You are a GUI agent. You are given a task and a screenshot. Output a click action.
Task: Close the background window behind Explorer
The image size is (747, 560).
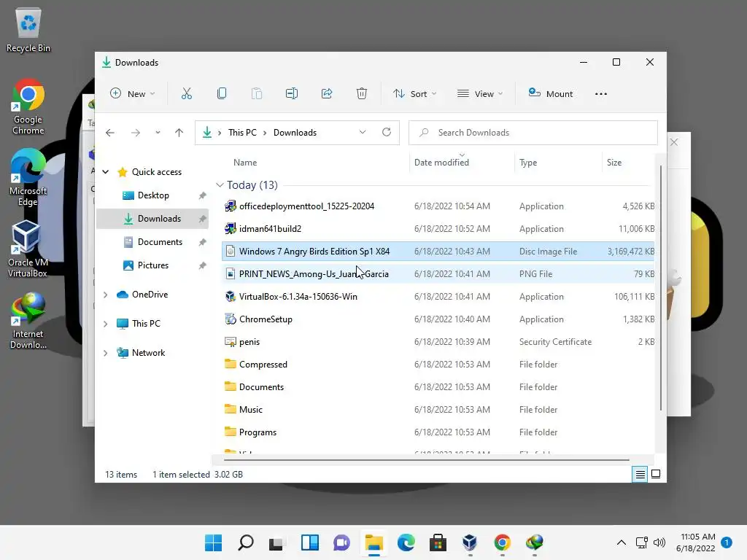674,142
